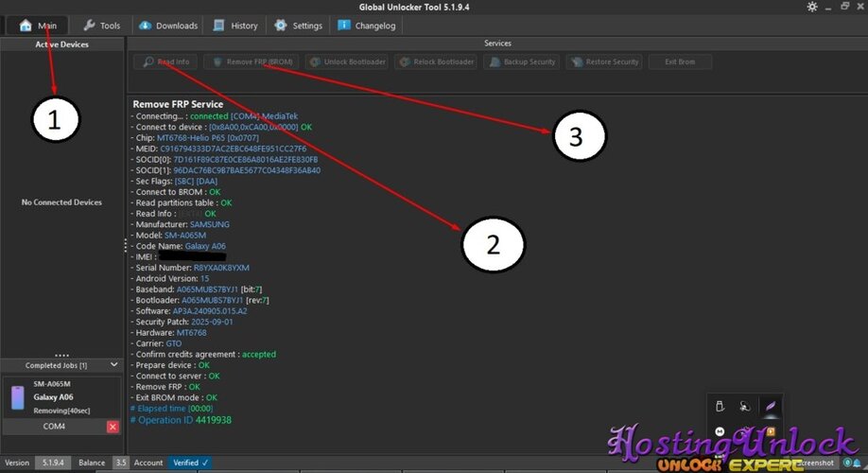Click the teal circle system tray icon
Image resolution: width=868 pixels, height=473 pixels.
point(847,463)
